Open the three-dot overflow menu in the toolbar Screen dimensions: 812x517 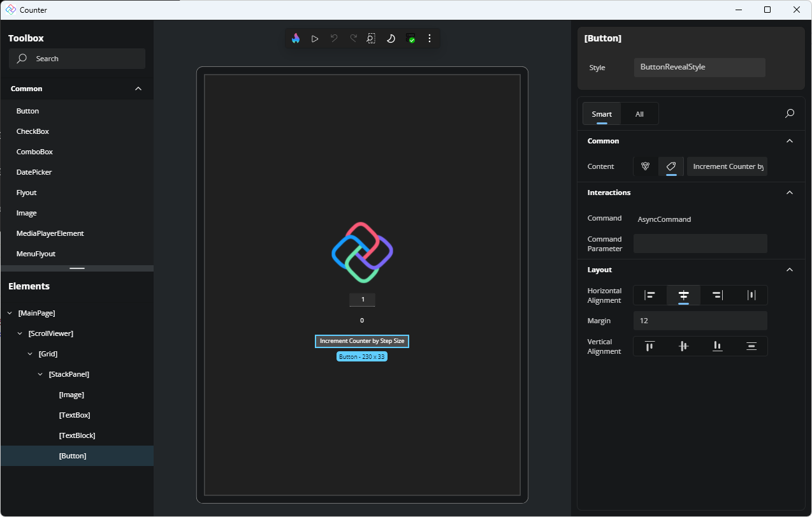[430, 38]
